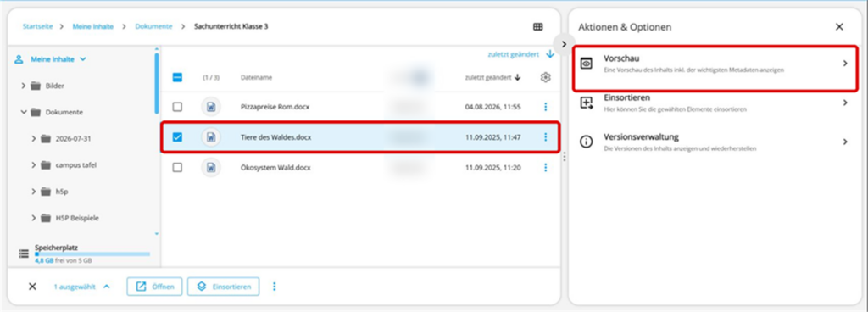This screenshot has width=868, height=312.
Task: Click date 11.09.2025, 11:20
Action: pyautogui.click(x=492, y=168)
